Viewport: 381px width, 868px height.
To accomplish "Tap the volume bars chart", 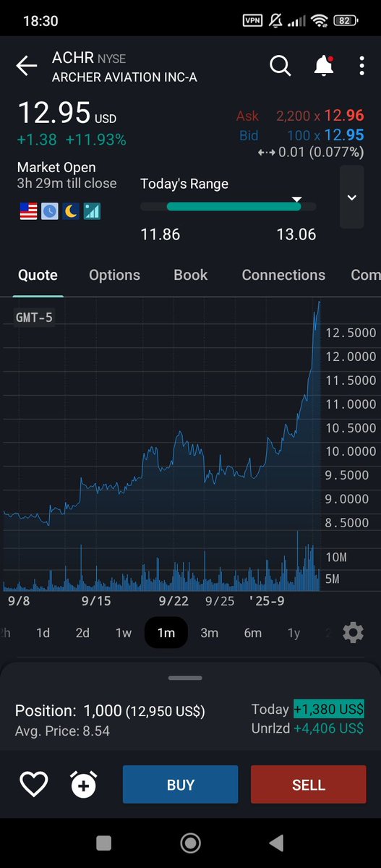I will click(162, 563).
